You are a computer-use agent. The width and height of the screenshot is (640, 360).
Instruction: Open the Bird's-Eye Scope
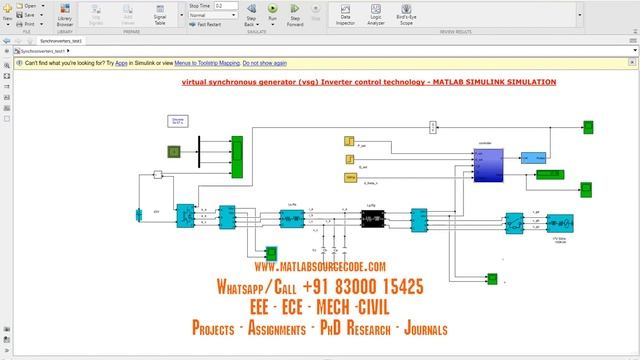point(406,15)
